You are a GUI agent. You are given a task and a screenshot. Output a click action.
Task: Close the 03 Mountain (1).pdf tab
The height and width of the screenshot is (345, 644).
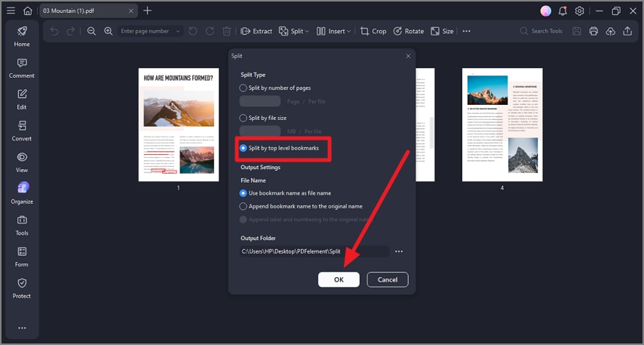pos(130,11)
